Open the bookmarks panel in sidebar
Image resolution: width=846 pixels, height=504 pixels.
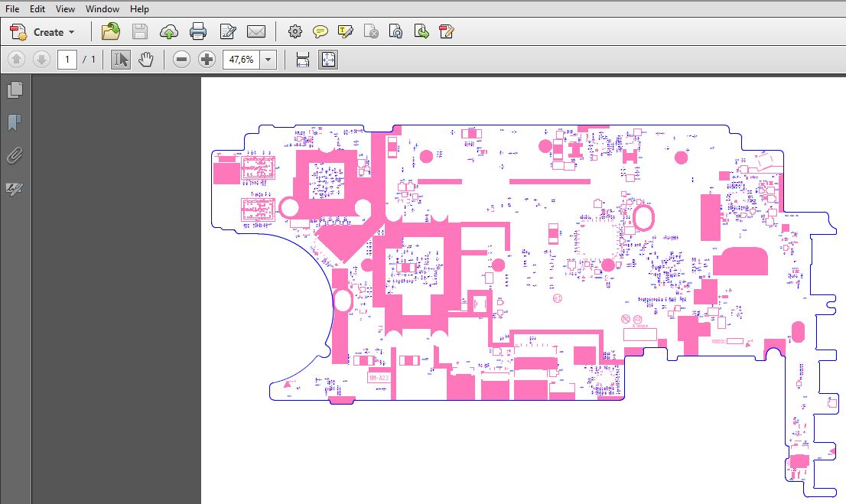(x=15, y=122)
